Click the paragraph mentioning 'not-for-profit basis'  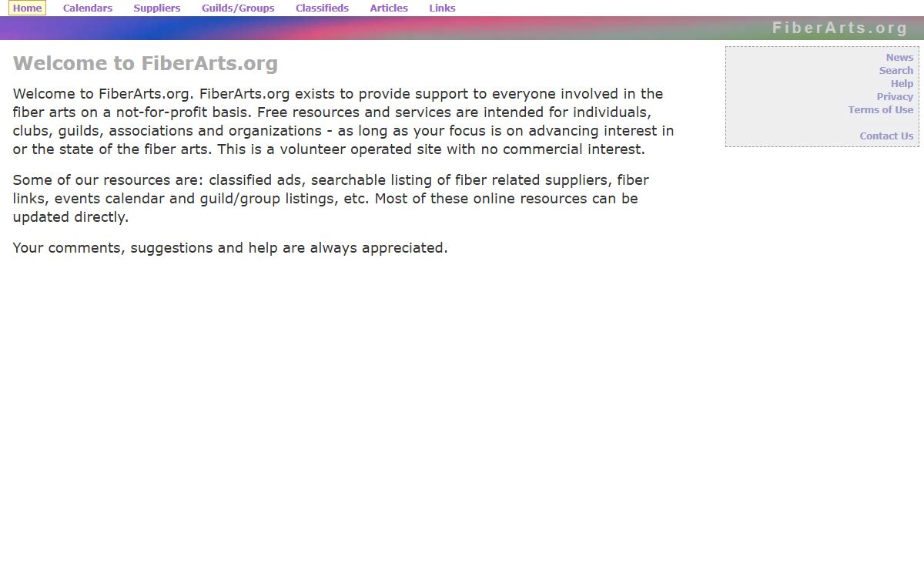coord(343,121)
